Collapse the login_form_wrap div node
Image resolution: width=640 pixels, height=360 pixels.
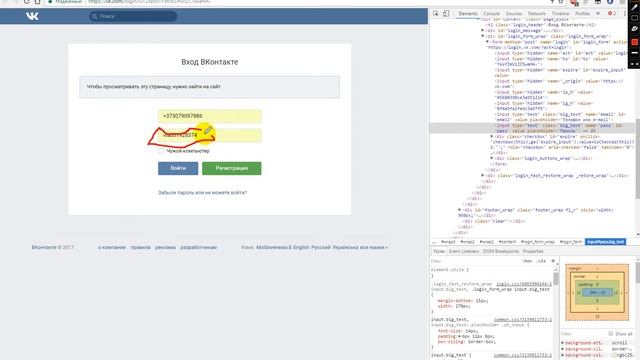[483, 36]
